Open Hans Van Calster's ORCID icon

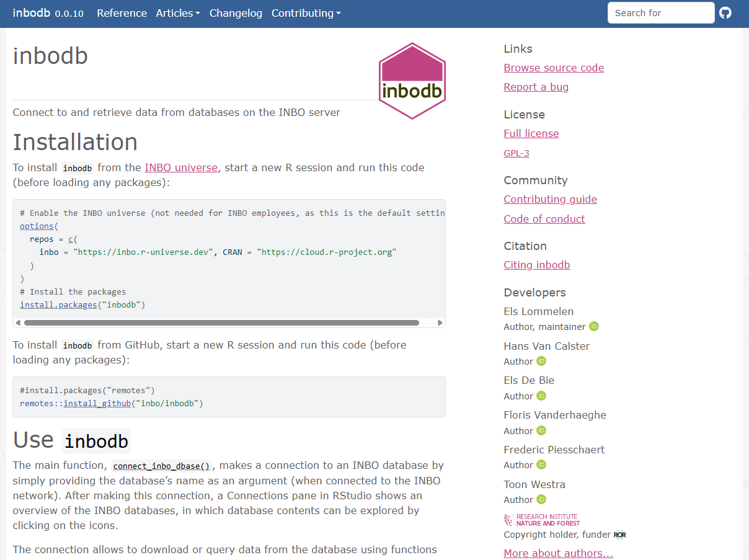pyautogui.click(x=541, y=361)
